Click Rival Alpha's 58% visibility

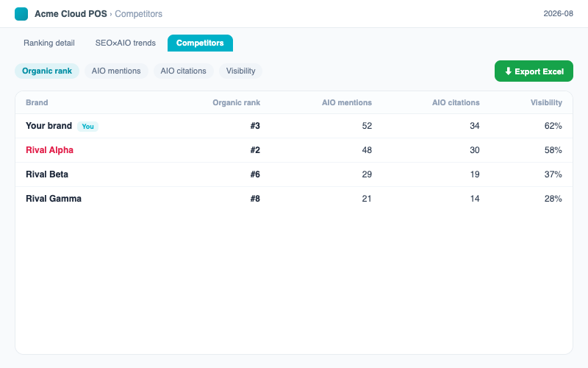click(x=553, y=150)
